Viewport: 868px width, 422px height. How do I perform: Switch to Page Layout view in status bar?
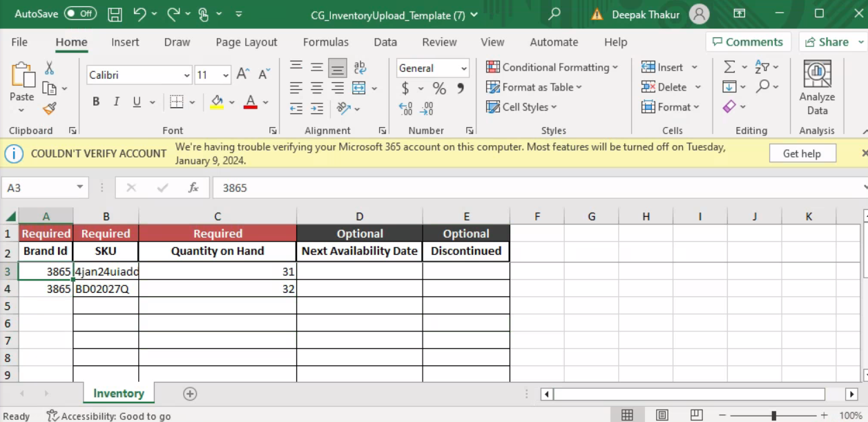[662, 415]
